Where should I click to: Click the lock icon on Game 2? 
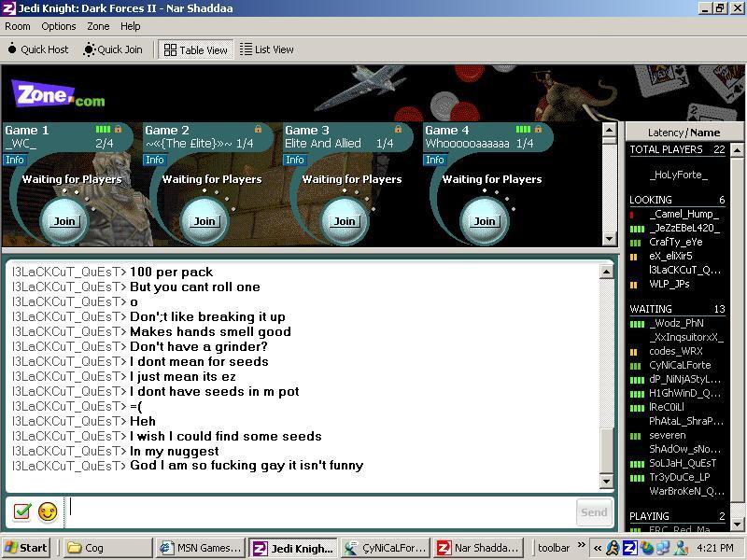(x=259, y=129)
